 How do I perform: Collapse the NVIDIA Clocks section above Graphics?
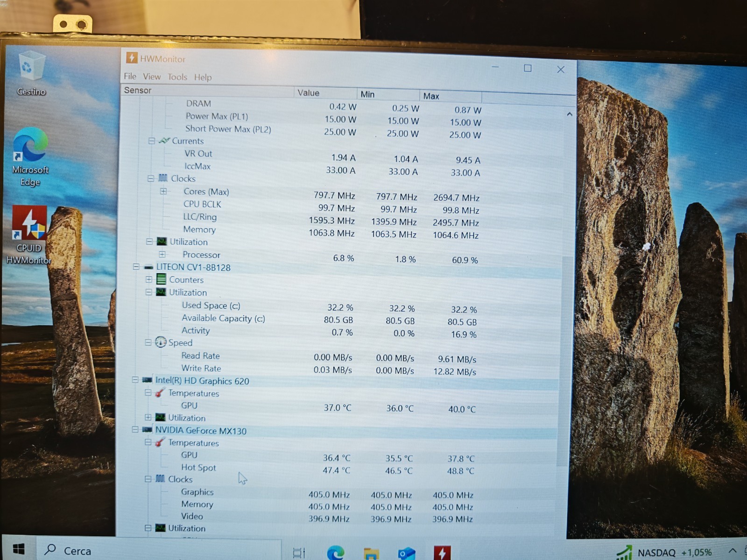click(148, 479)
